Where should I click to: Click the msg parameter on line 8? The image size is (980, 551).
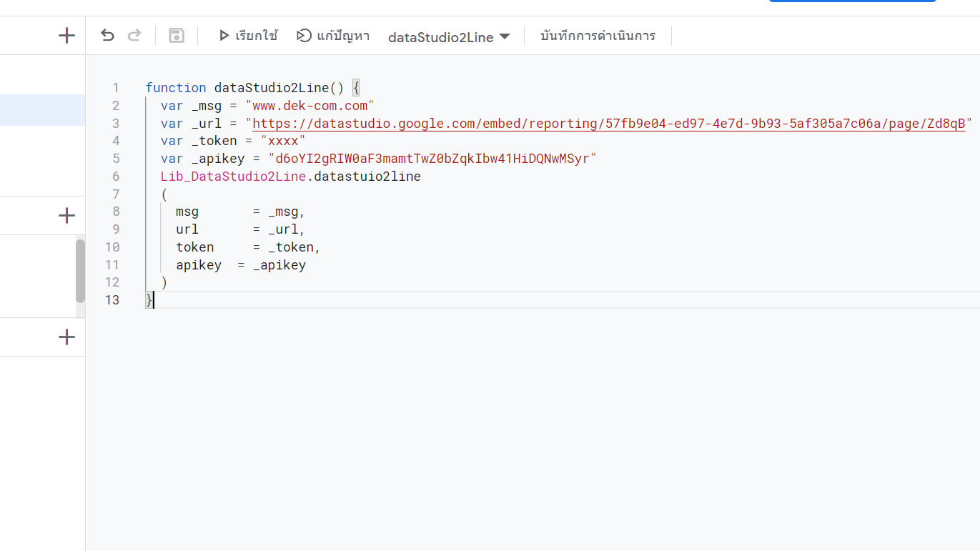point(187,212)
